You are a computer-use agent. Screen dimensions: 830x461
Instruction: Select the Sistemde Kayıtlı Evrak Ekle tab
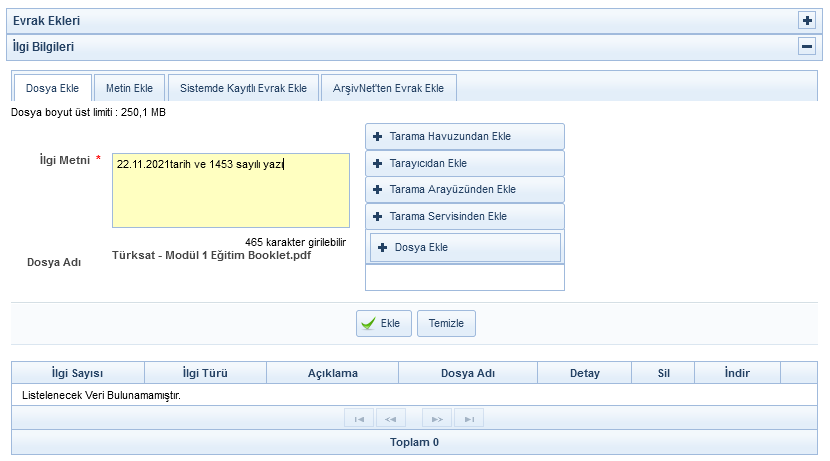tap(243, 88)
